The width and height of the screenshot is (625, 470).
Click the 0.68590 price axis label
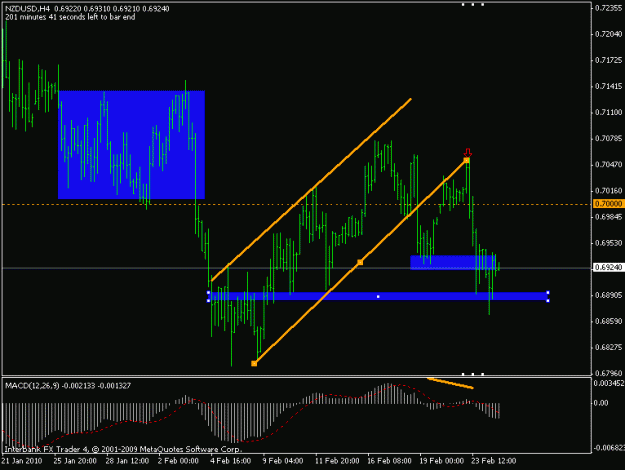pos(609,321)
